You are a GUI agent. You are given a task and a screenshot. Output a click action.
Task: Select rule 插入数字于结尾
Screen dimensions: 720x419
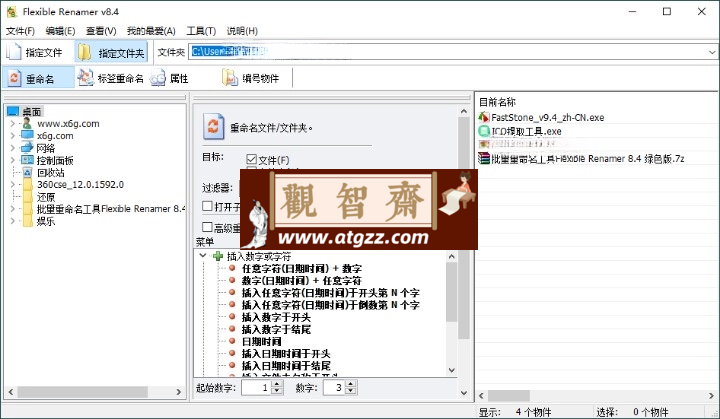(x=276, y=329)
